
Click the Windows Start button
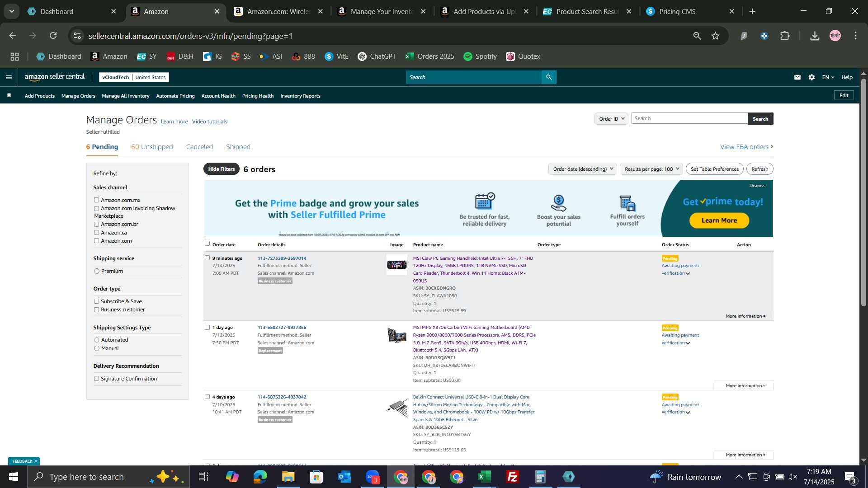[x=14, y=477]
